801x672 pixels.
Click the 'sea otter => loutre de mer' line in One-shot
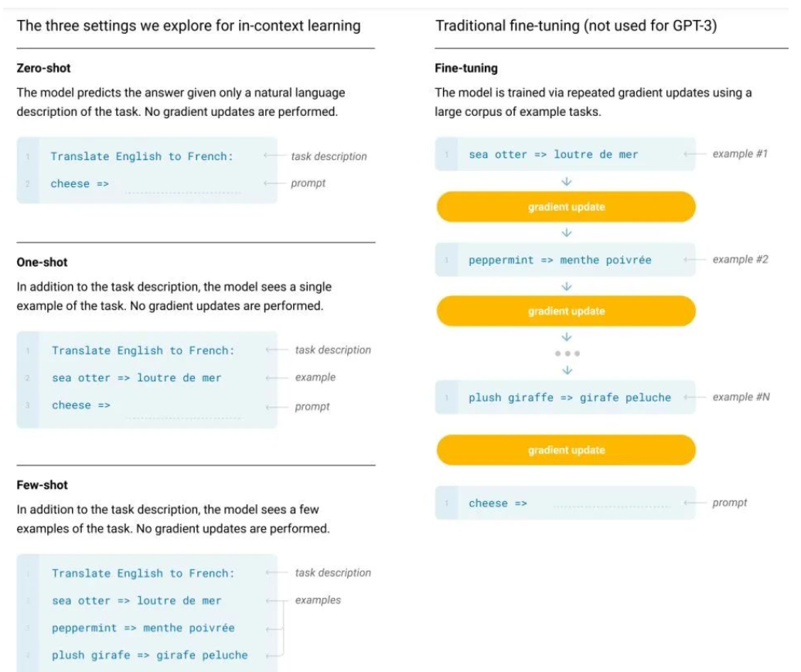pos(136,378)
